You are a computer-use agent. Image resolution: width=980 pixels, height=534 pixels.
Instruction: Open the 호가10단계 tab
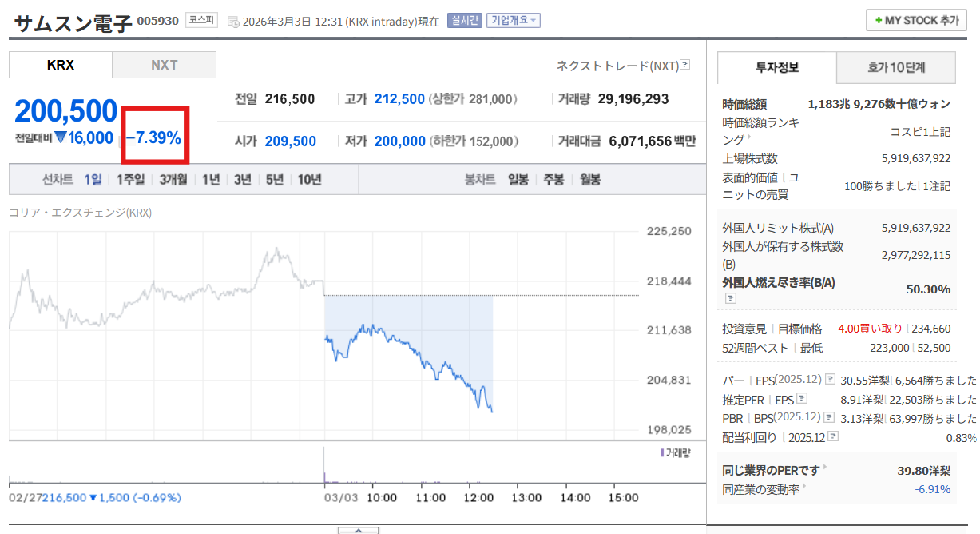(x=895, y=68)
